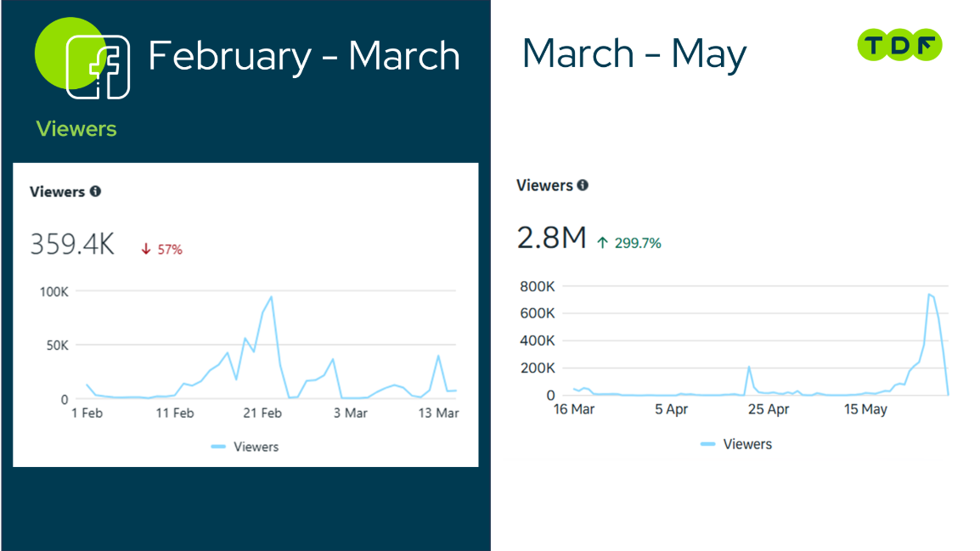Click the '15 May' date label
This screenshot has width=980, height=551.
click(865, 409)
